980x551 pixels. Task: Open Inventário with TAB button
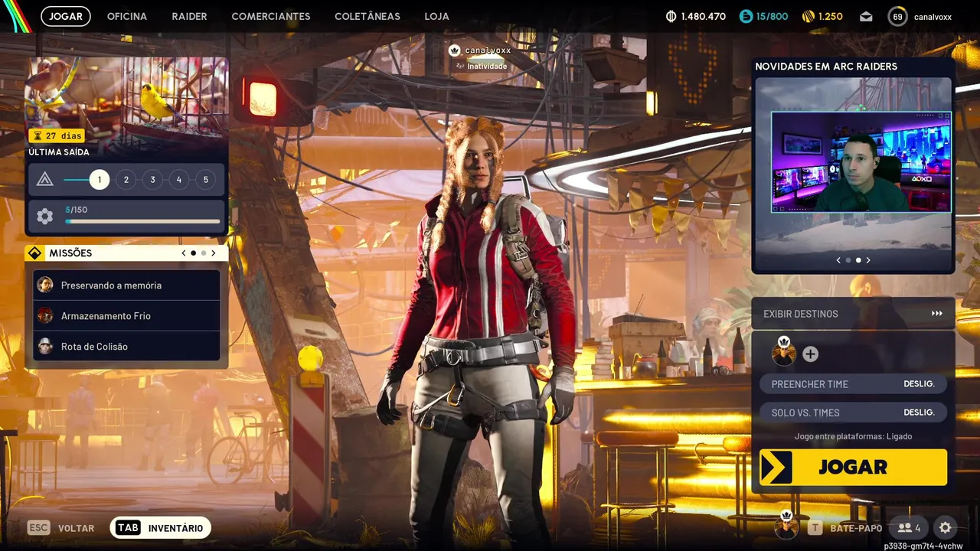(161, 528)
